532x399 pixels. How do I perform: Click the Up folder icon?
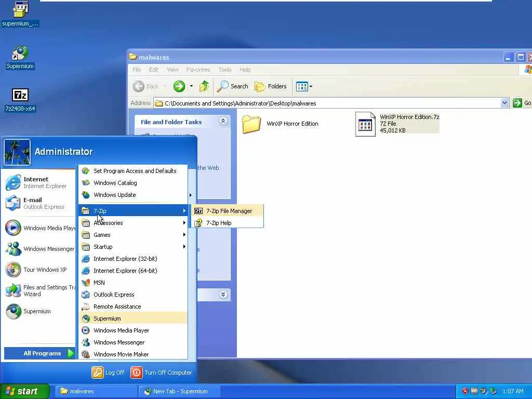[204, 86]
